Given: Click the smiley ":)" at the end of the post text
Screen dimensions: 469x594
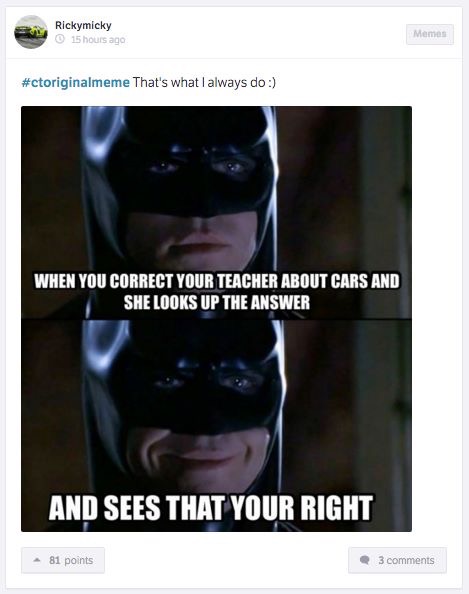Looking at the screenshot, I should click(x=272, y=82).
